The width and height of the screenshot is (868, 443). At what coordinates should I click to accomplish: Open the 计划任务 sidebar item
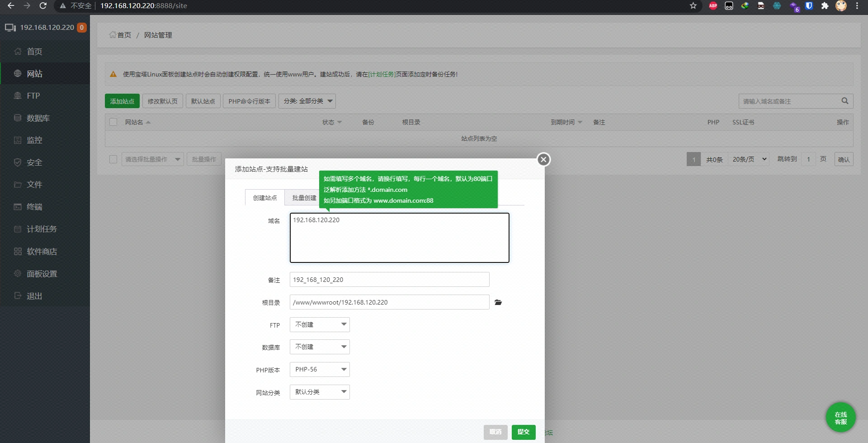45,229
